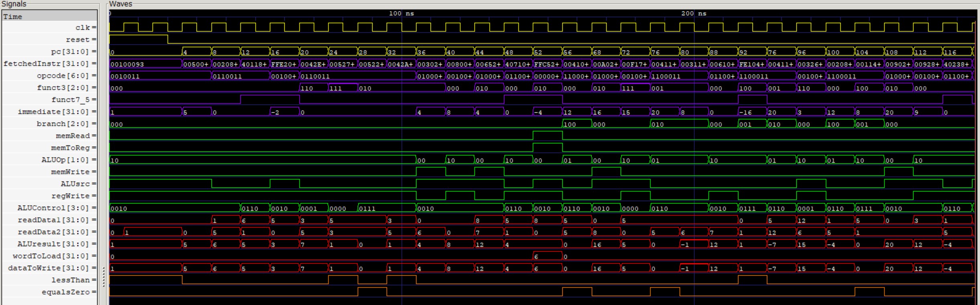This screenshot has height=305, width=980.
Task: Select the branch[2:0] signal name
Action: point(64,124)
